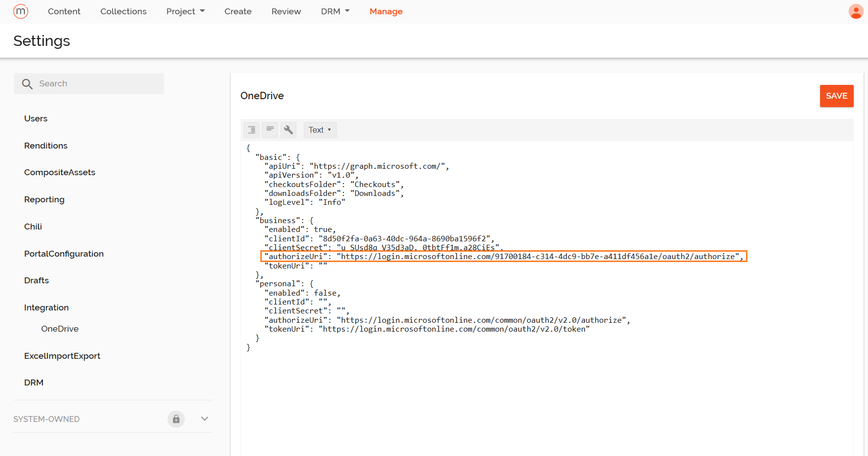Open the Text mode dropdown in editor
868x456 pixels.
[x=320, y=130]
